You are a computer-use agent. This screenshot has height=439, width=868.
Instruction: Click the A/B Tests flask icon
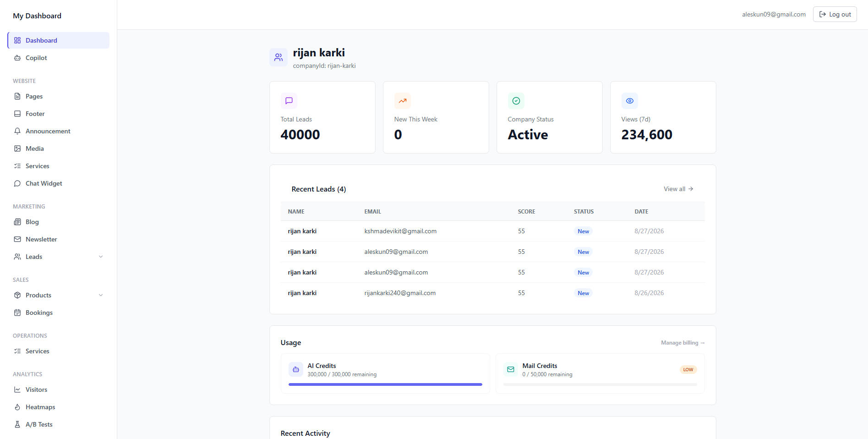coord(17,424)
